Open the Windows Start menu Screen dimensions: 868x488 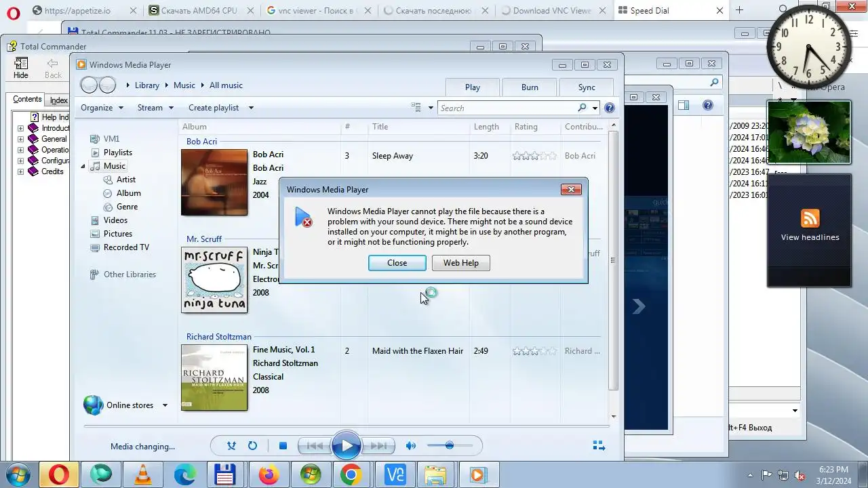click(19, 474)
